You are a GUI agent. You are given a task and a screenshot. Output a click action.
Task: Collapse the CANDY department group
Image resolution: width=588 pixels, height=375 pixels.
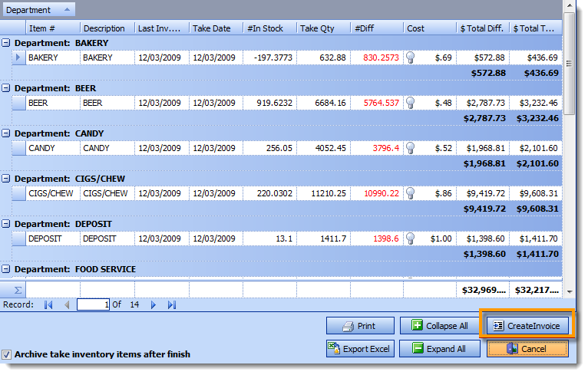[7, 134]
